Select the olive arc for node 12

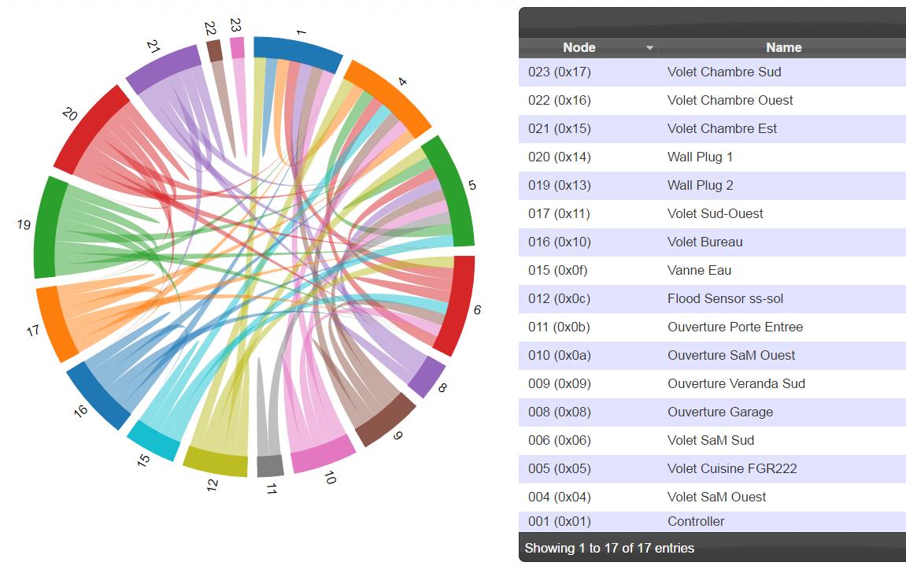[216, 461]
